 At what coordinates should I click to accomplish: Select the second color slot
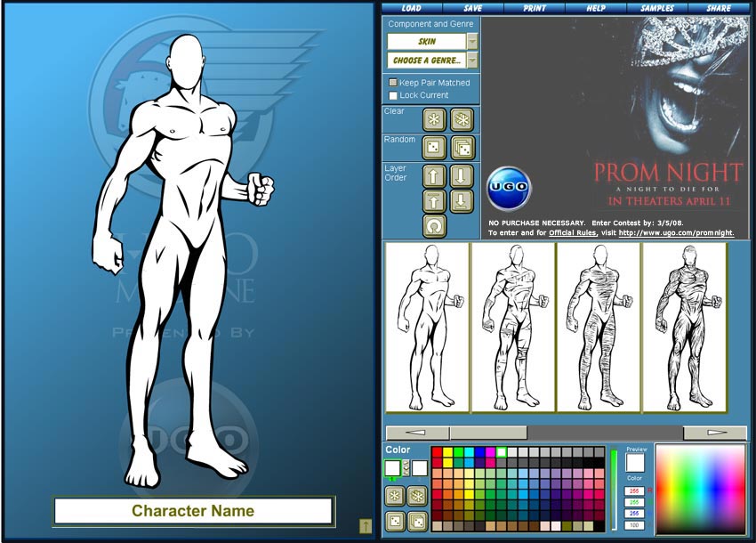[420, 468]
